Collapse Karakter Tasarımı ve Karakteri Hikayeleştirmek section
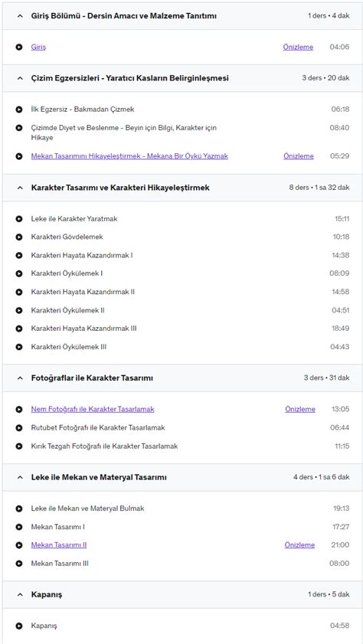The width and height of the screenshot is (363, 644). 20,188
